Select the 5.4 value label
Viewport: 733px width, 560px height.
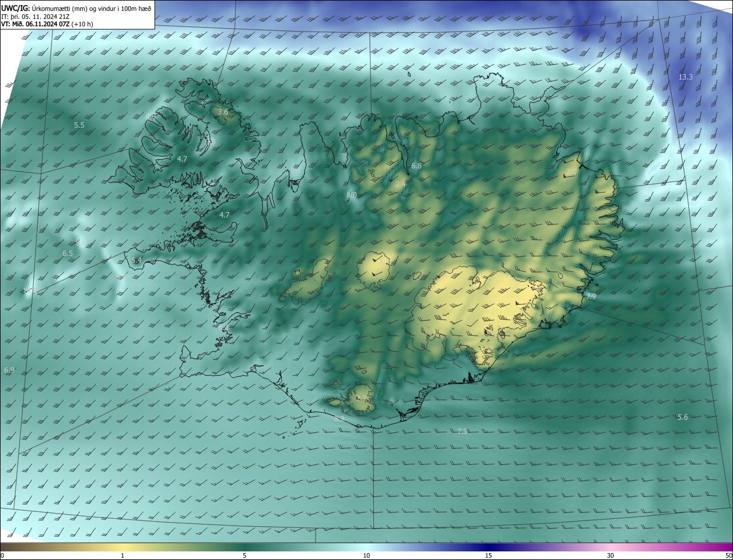(136, 261)
